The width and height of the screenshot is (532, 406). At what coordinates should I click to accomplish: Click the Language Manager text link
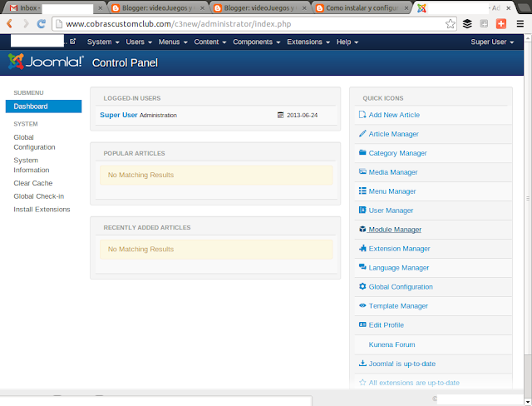(x=399, y=268)
